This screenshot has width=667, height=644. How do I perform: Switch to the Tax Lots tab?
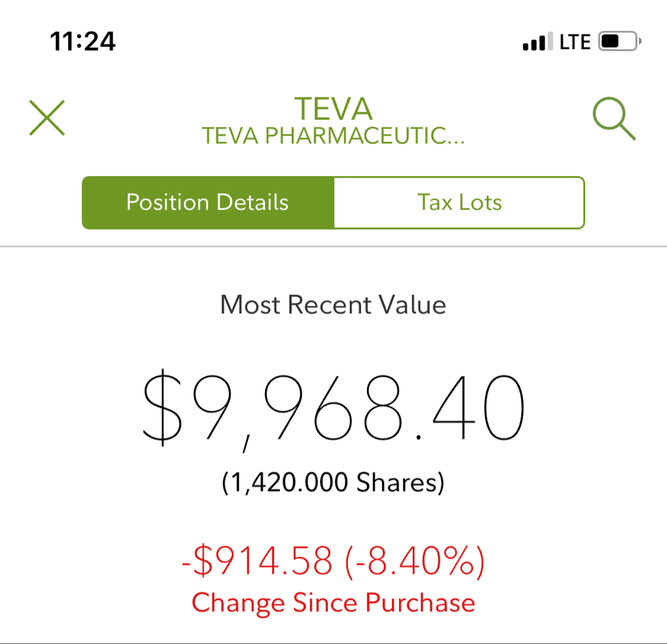click(460, 202)
